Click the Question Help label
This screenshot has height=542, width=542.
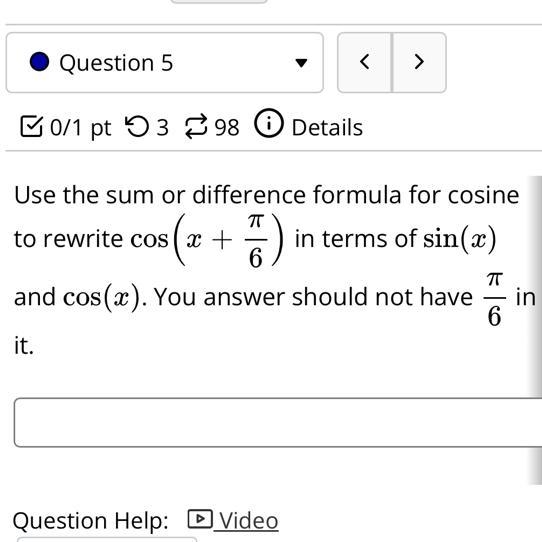(91, 521)
